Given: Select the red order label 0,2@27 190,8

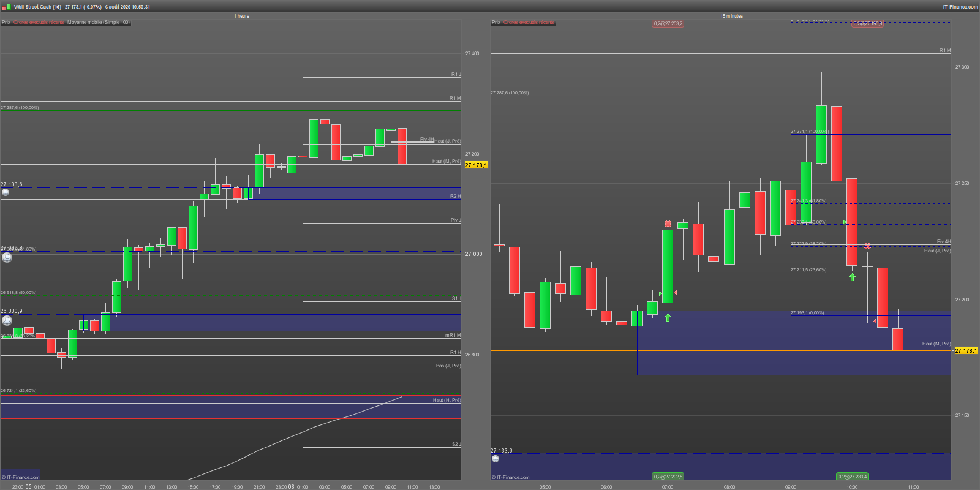Looking at the screenshot, I should (x=867, y=23).
